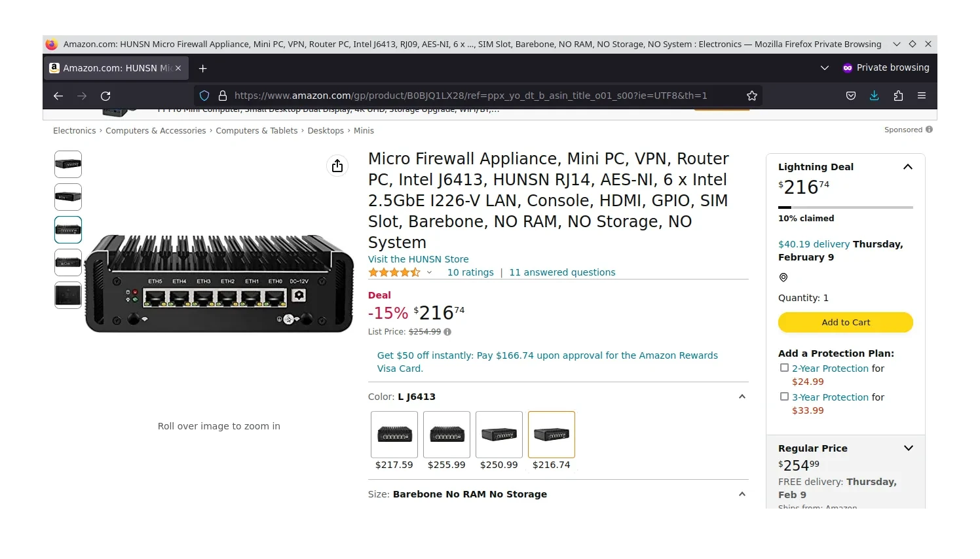Collapse the Lightning Deal section
The image size is (980, 559).
(908, 167)
